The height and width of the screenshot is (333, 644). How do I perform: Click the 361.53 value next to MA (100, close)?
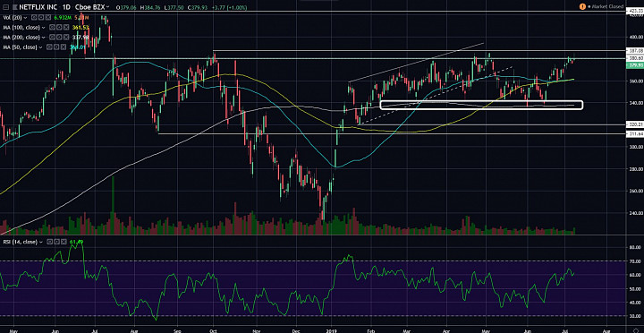point(80,28)
